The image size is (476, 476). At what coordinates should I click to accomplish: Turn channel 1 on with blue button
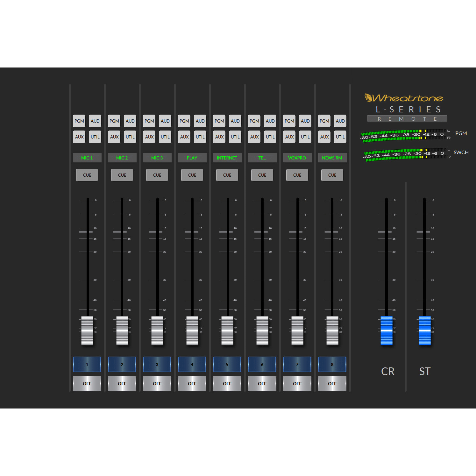coord(87,365)
